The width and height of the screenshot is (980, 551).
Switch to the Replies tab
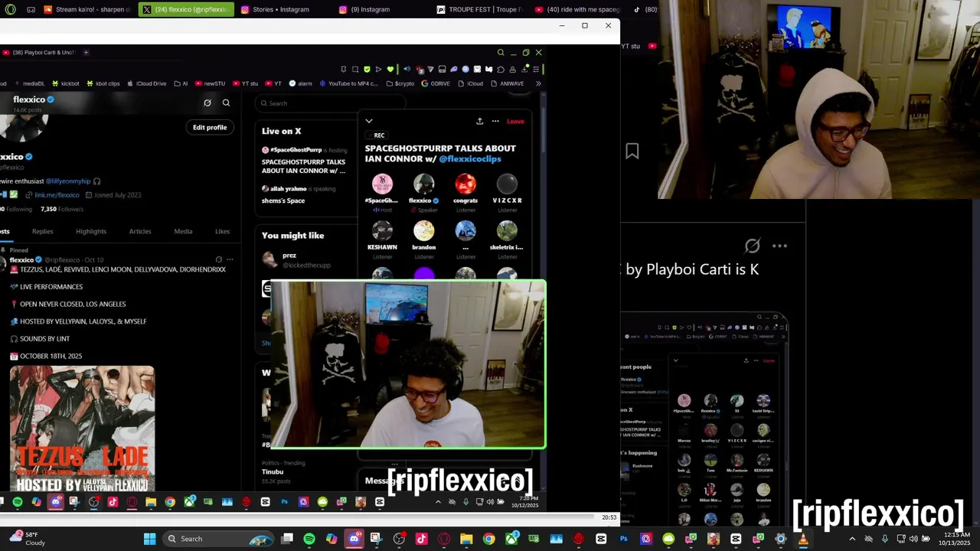tap(43, 231)
